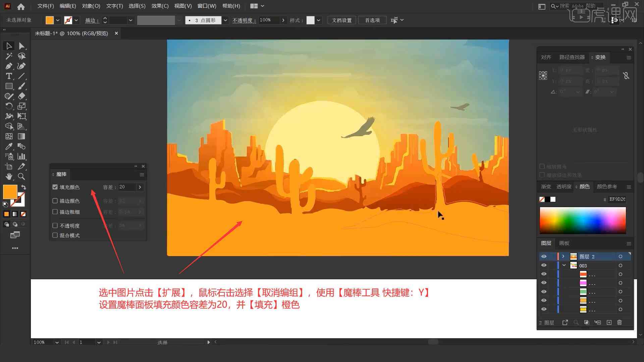Select the Selection tool
644x362 pixels.
tap(8, 46)
